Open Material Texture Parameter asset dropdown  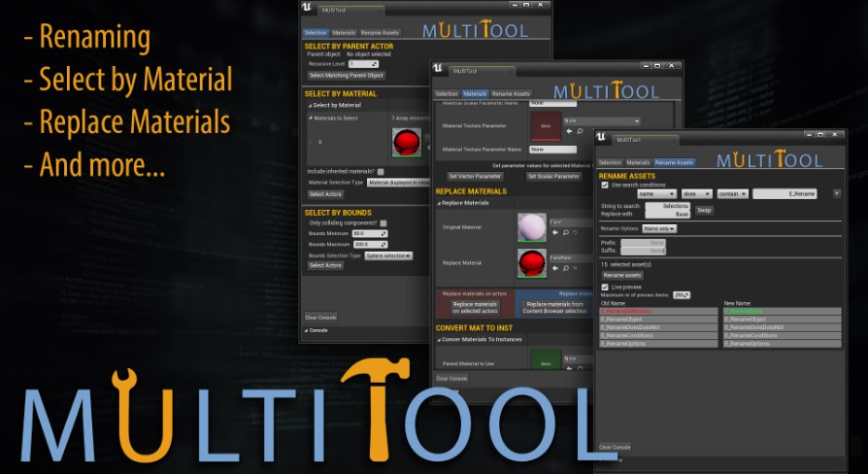(602, 120)
